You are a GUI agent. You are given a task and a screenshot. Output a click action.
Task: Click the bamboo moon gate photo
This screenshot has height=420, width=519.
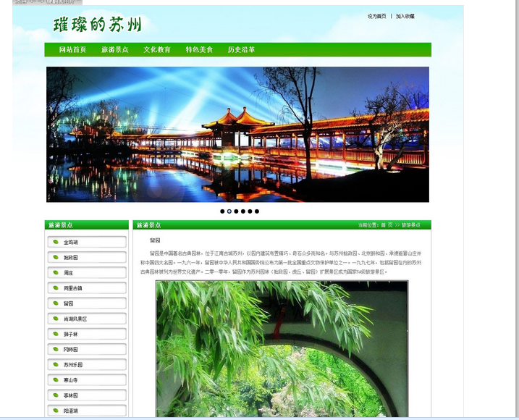click(x=282, y=348)
